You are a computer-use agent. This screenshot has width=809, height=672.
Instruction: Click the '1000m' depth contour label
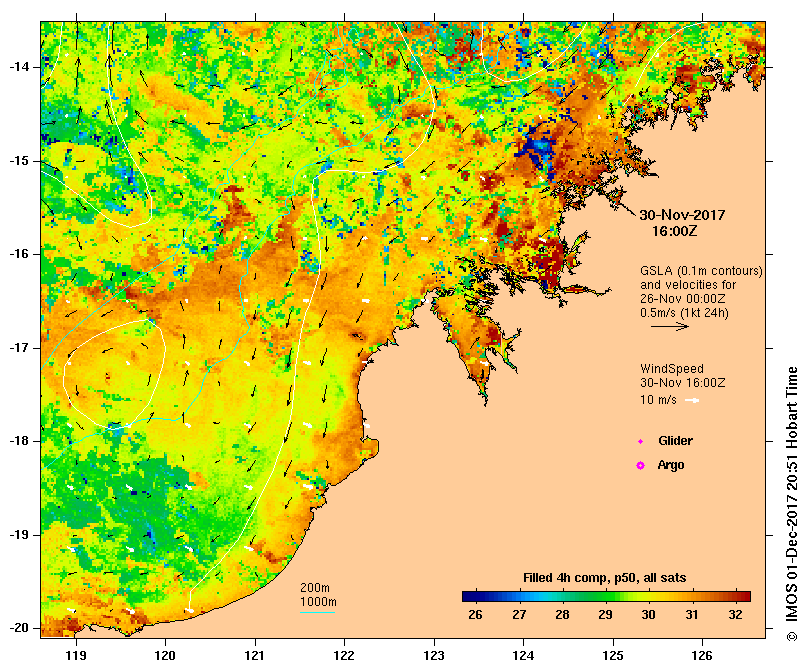click(x=318, y=602)
